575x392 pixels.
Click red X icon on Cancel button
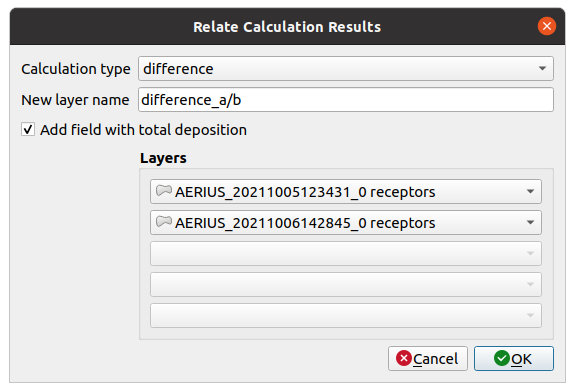[404, 358]
